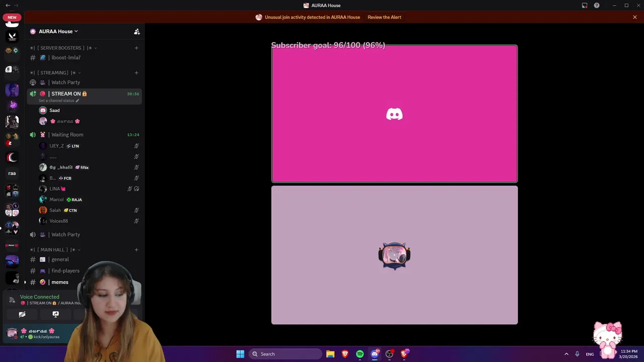
Task: Open the 'raa' server in the sidebar
Action: 12,173
